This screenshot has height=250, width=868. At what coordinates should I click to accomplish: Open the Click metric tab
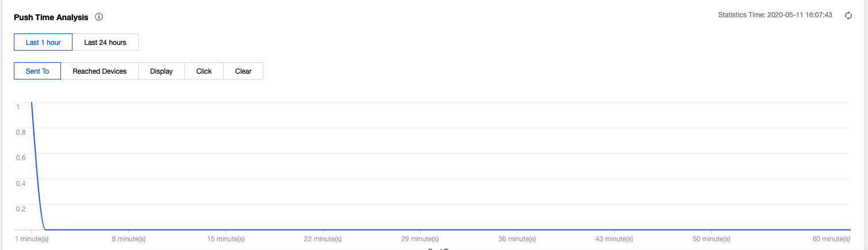(x=204, y=71)
